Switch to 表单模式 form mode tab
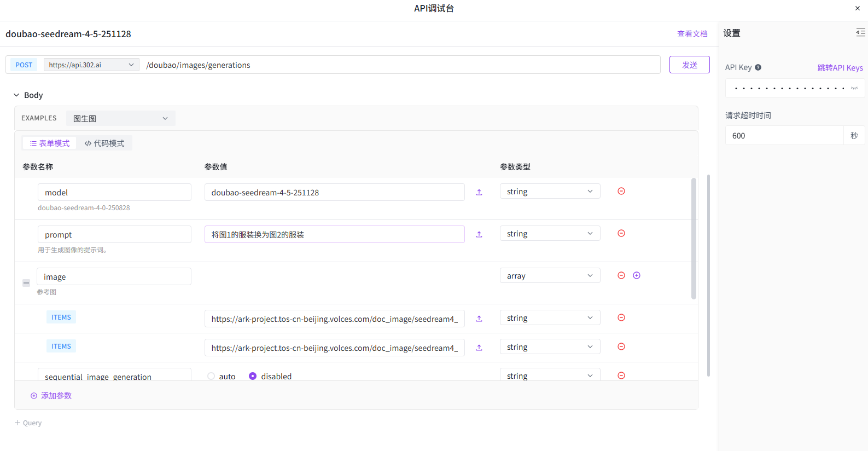868x451 pixels. (x=50, y=143)
